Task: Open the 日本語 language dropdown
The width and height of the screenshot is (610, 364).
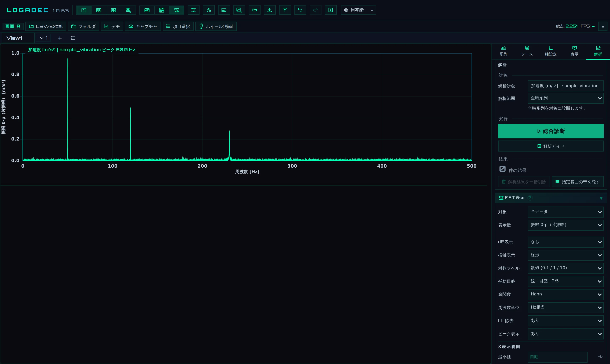Action: [358, 10]
